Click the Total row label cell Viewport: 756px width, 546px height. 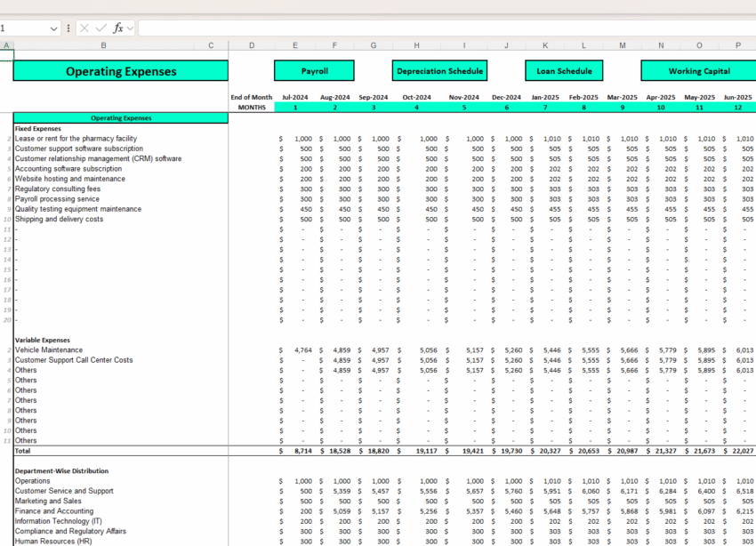click(x=25, y=452)
